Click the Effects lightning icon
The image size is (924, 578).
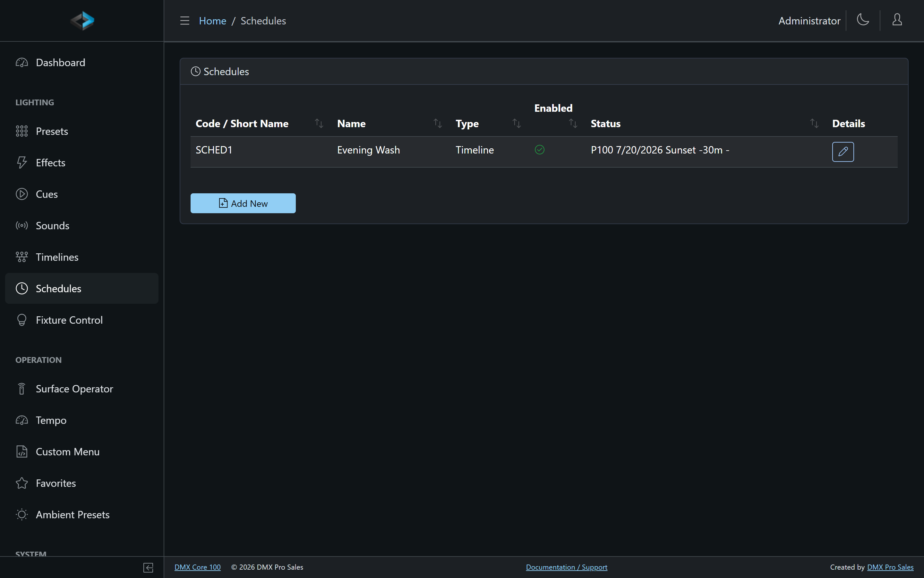pyautogui.click(x=22, y=162)
